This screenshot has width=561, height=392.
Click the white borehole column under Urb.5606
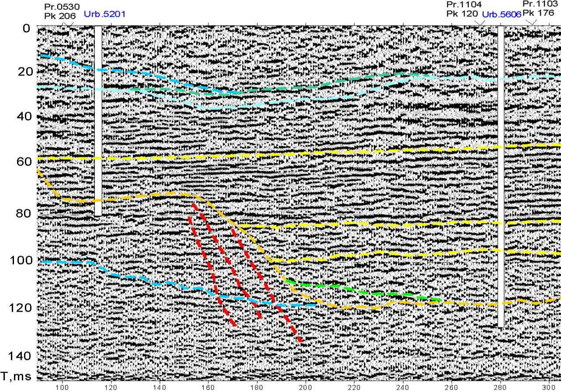tap(501, 175)
